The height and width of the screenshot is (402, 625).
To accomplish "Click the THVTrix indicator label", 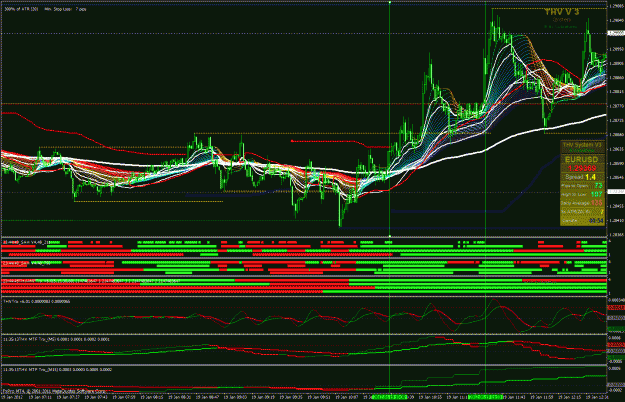I will (37, 302).
